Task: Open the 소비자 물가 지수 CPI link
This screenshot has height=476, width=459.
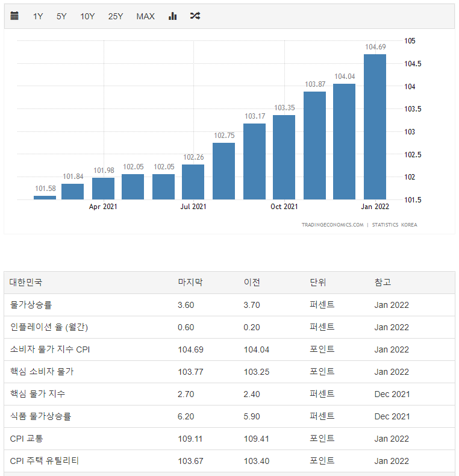Action: [50, 349]
